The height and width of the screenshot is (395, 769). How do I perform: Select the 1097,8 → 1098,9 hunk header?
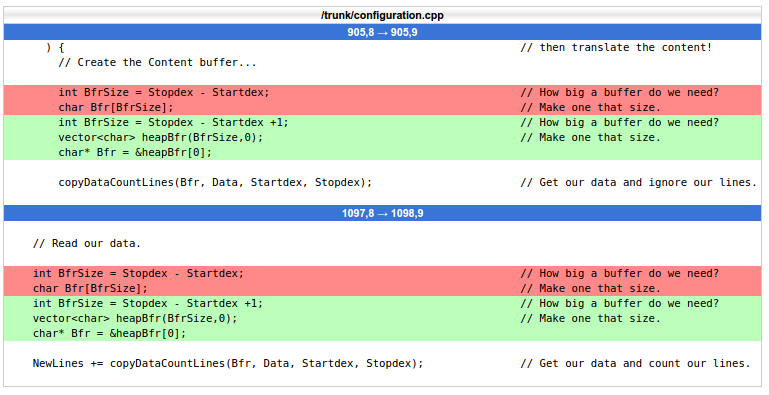tap(382, 213)
